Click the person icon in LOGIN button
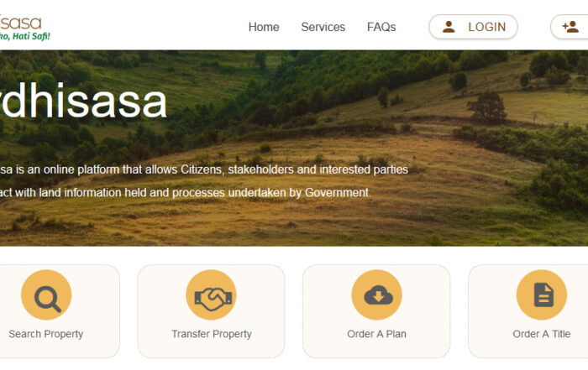Screen dimensions: 588x370 pyautogui.click(x=449, y=27)
